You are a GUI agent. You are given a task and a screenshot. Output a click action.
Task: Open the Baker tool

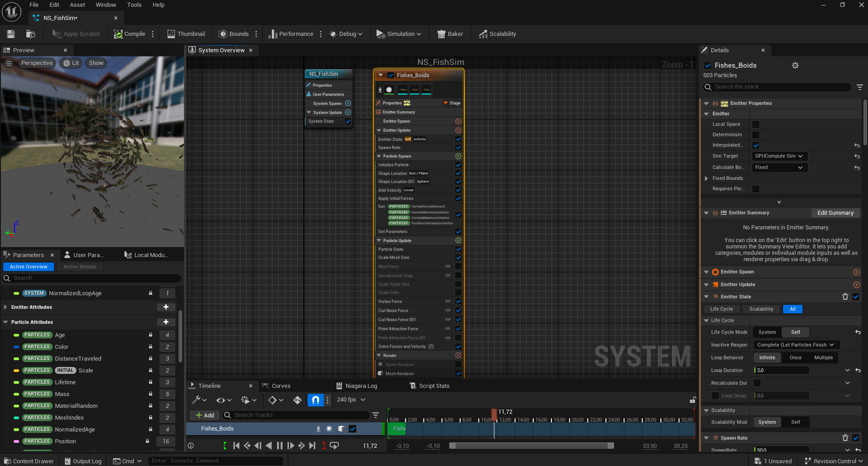click(x=450, y=34)
